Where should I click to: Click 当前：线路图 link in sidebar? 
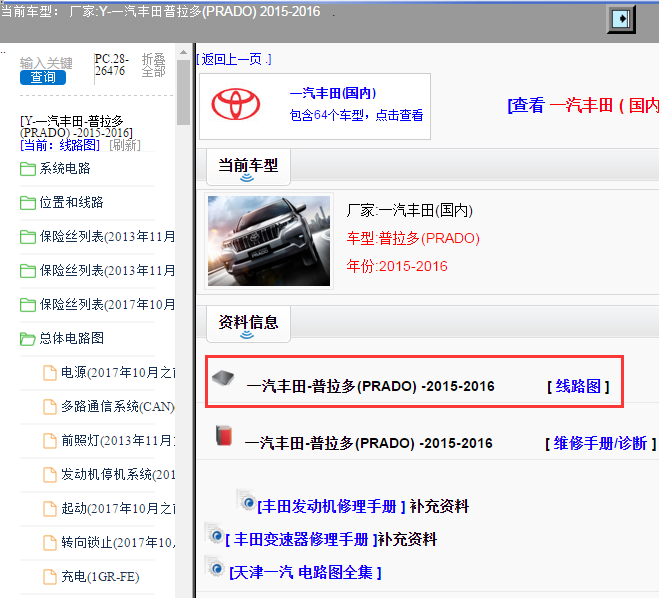click(x=60, y=145)
